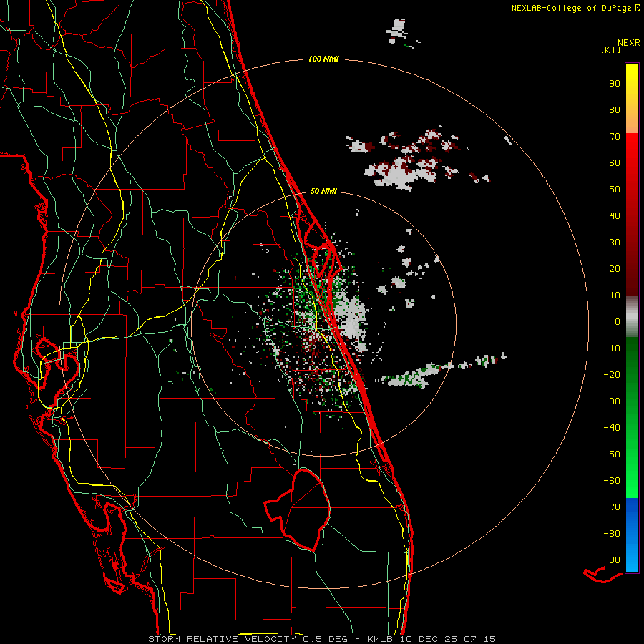The image size is (644, 644).
Task: Click the NEXLAB-College of DuPage credit text
Action: (x=575, y=8)
